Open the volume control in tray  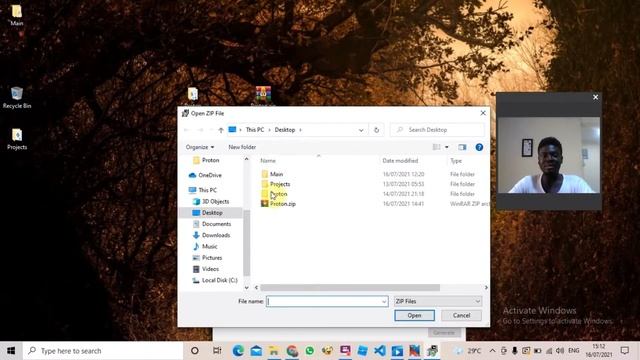pyautogui.click(x=560, y=351)
